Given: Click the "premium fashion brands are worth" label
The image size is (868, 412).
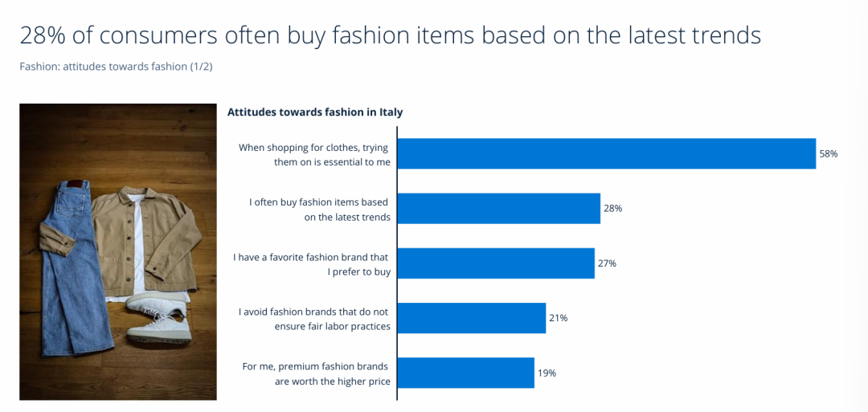Looking at the screenshot, I should pyautogui.click(x=316, y=373).
